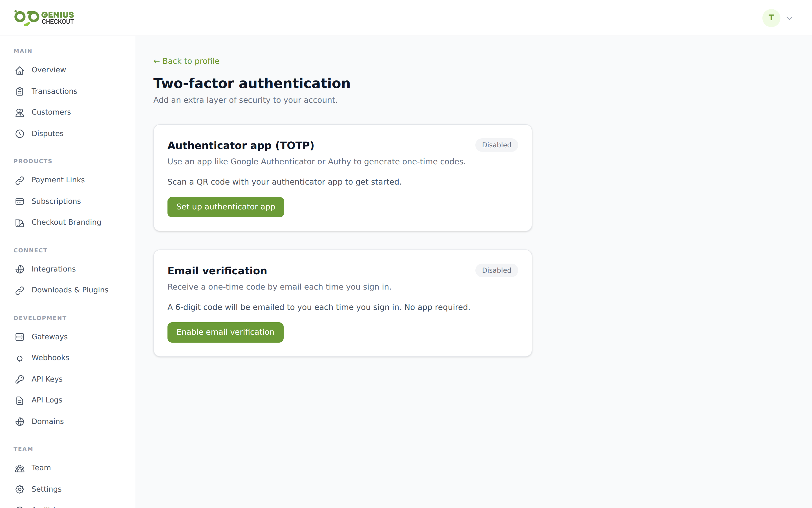Click the Customers people icon
Screen dimensions: 812x508
20,113
